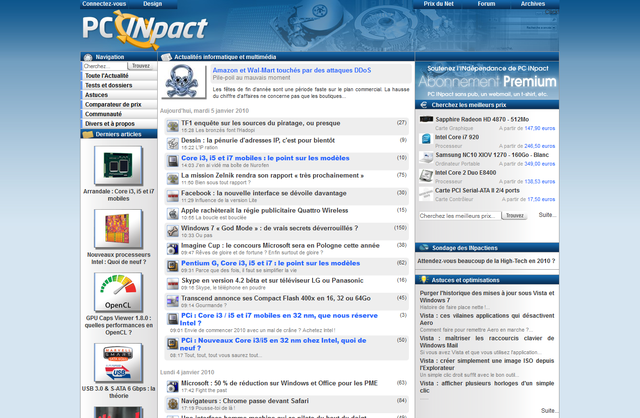640x418 pixels.
Task: Click Suite link below Astuces list
Action: tap(548, 410)
